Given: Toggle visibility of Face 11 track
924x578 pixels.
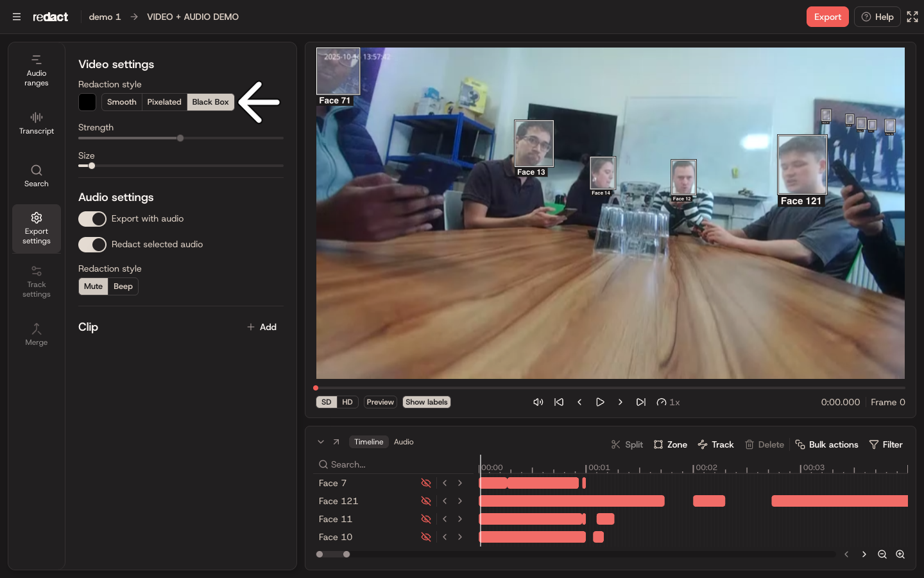Looking at the screenshot, I should click(426, 519).
